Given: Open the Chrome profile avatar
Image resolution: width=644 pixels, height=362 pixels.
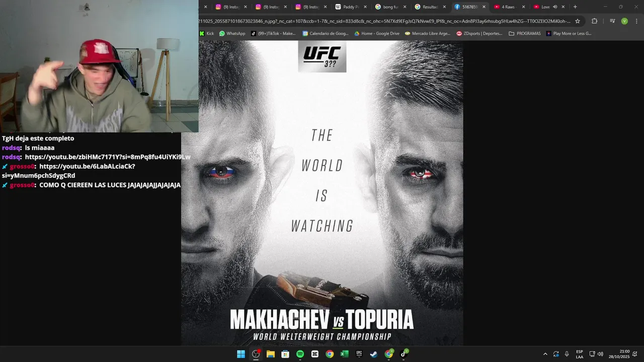Looking at the screenshot, I should point(624,21).
